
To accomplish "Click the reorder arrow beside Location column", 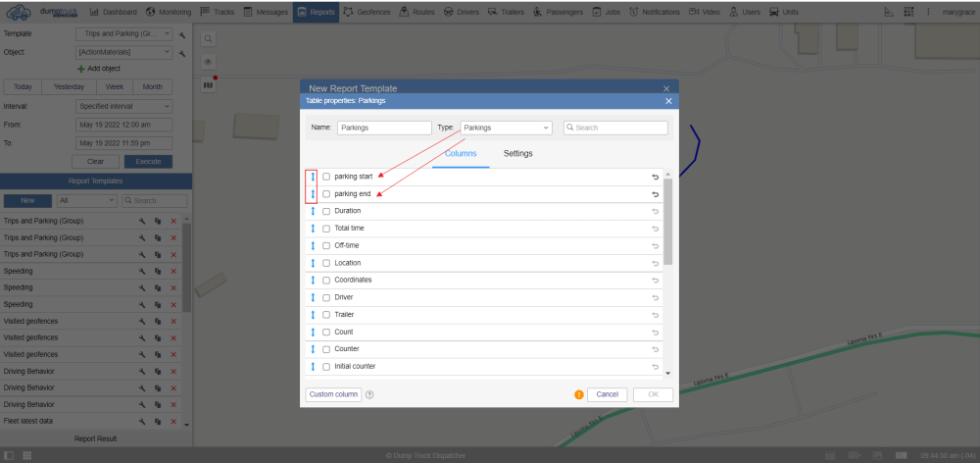I will pyautogui.click(x=314, y=263).
